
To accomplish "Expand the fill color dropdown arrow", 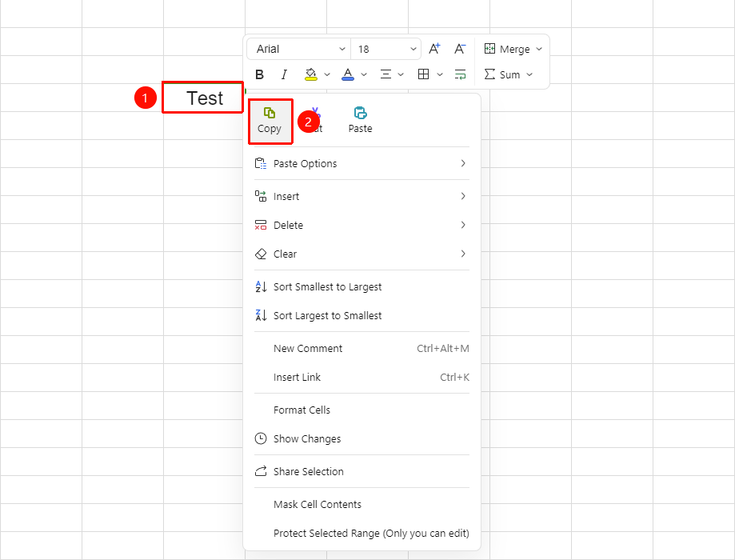I will click(327, 74).
